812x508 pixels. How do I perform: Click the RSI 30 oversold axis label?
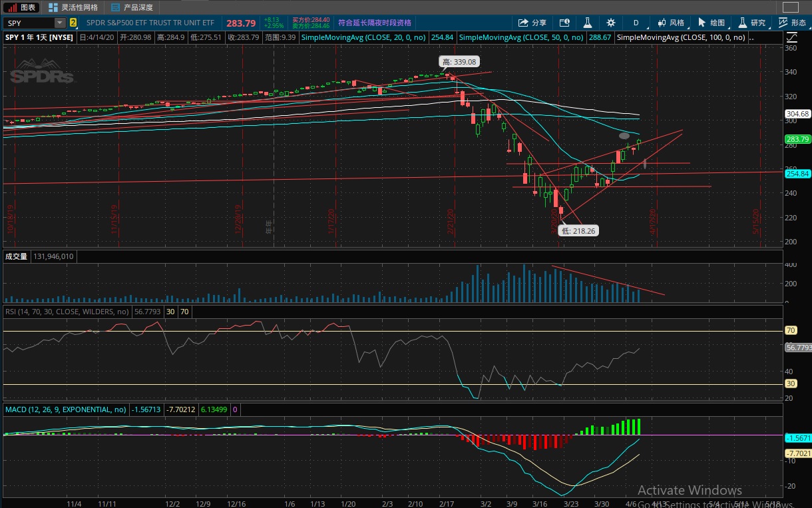point(792,383)
